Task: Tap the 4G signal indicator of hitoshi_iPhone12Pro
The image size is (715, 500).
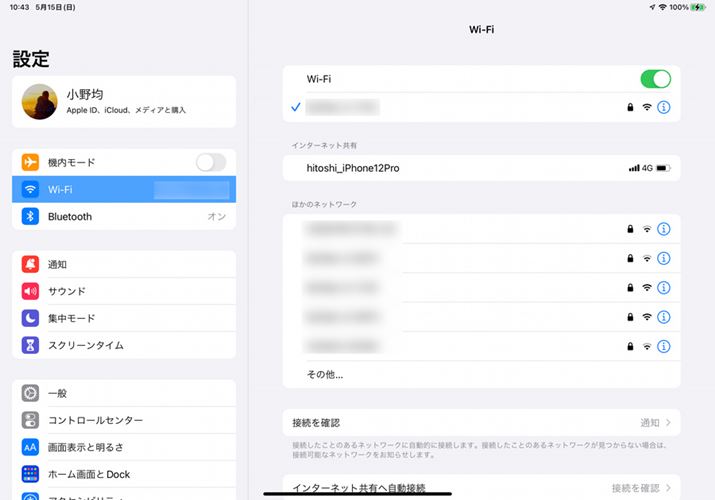Action: [x=641, y=168]
